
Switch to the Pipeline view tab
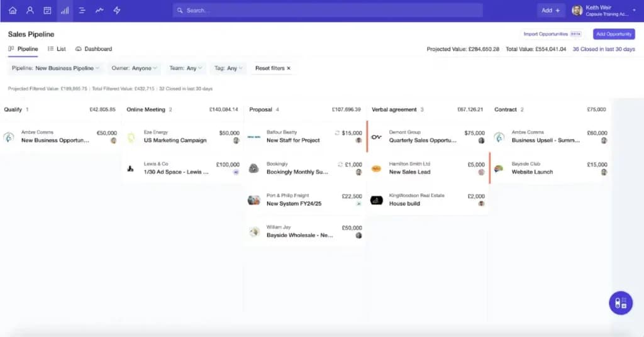pos(23,49)
